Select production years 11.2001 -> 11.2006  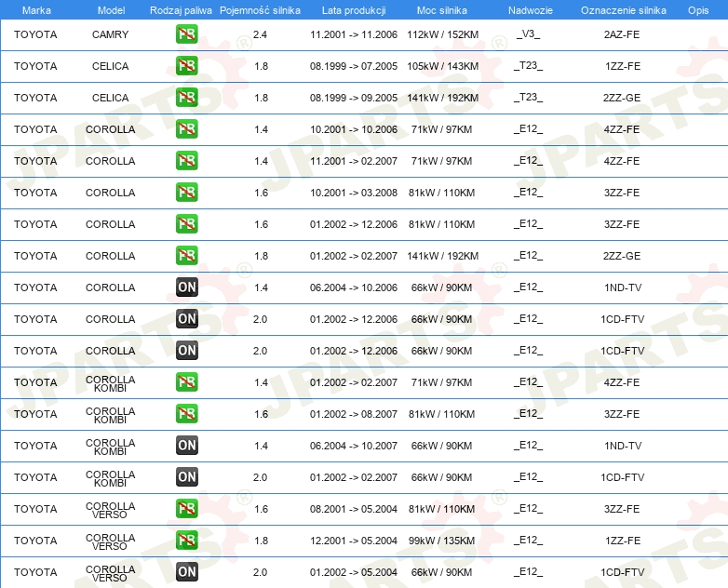pos(354,34)
